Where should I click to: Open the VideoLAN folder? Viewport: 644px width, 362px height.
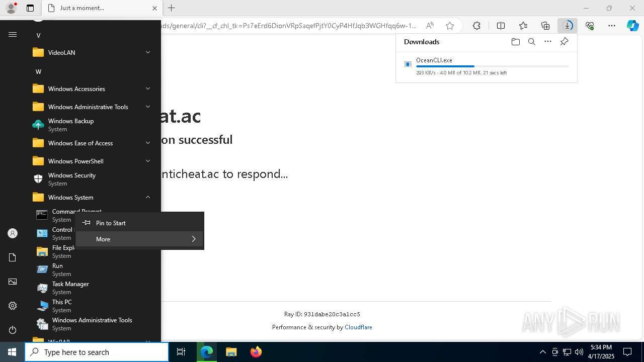93,52
